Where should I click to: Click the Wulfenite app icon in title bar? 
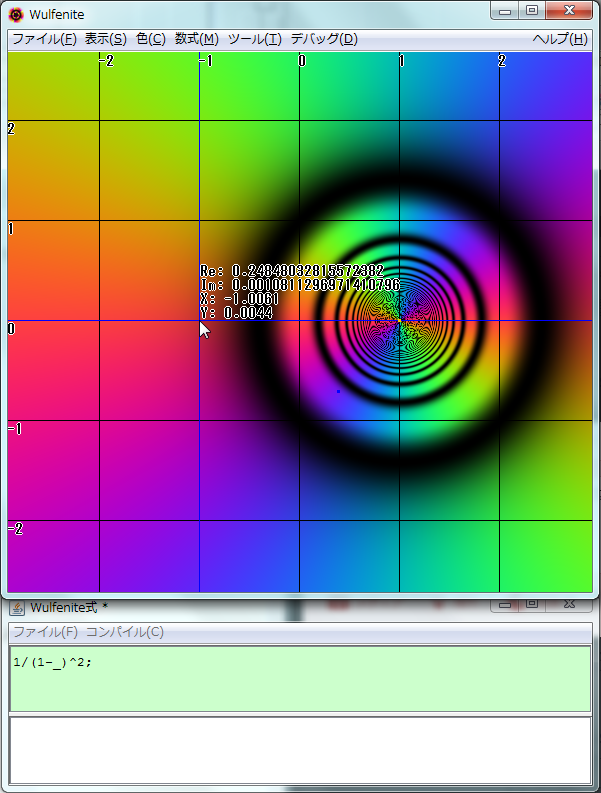pyautogui.click(x=16, y=15)
